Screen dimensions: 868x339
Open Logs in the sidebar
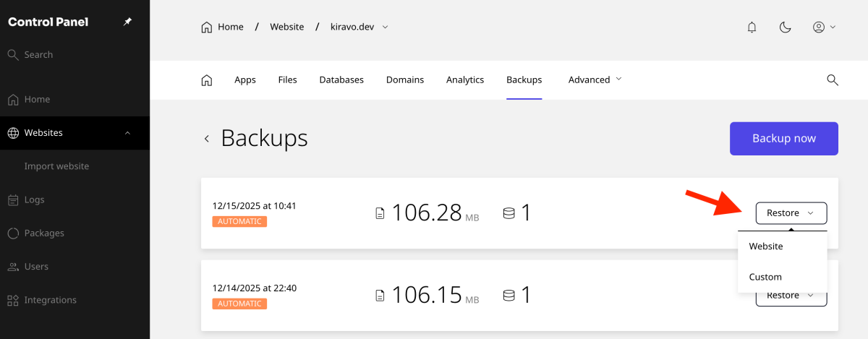[x=34, y=199]
